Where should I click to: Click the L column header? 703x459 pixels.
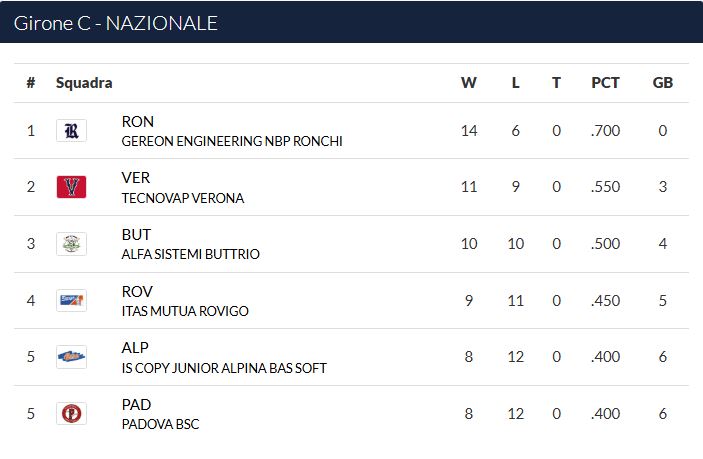pyautogui.click(x=516, y=82)
